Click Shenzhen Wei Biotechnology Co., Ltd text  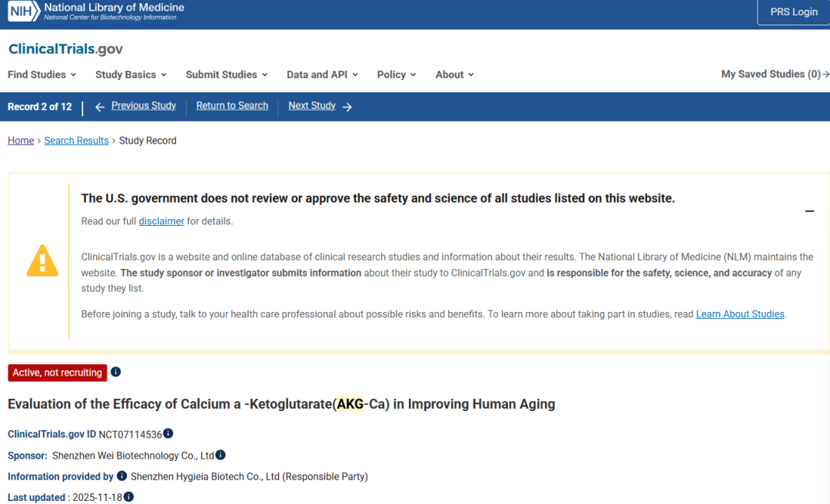pyautogui.click(x=133, y=456)
